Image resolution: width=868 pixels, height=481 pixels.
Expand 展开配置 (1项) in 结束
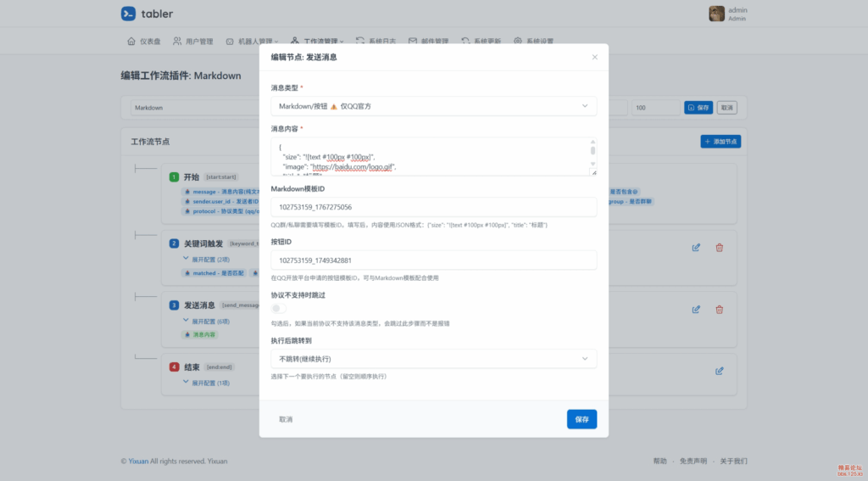[x=207, y=383]
